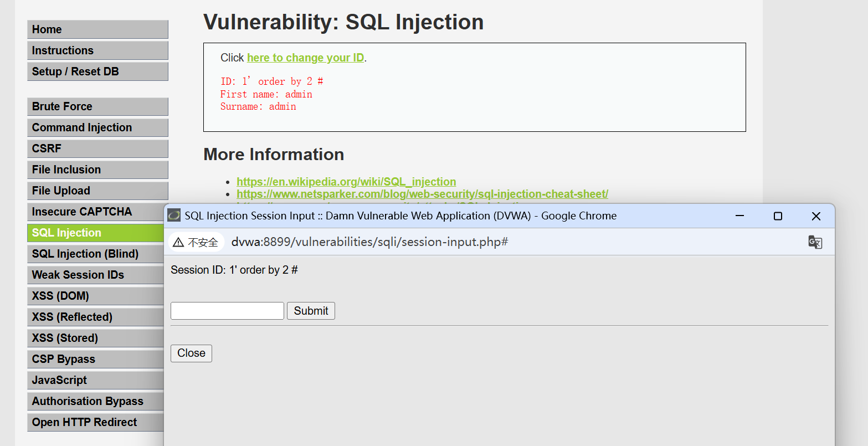Image resolution: width=868 pixels, height=446 pixels.
Task: Click the DVWA favicon in popup title bar
Action: click(x=174, y=216)
